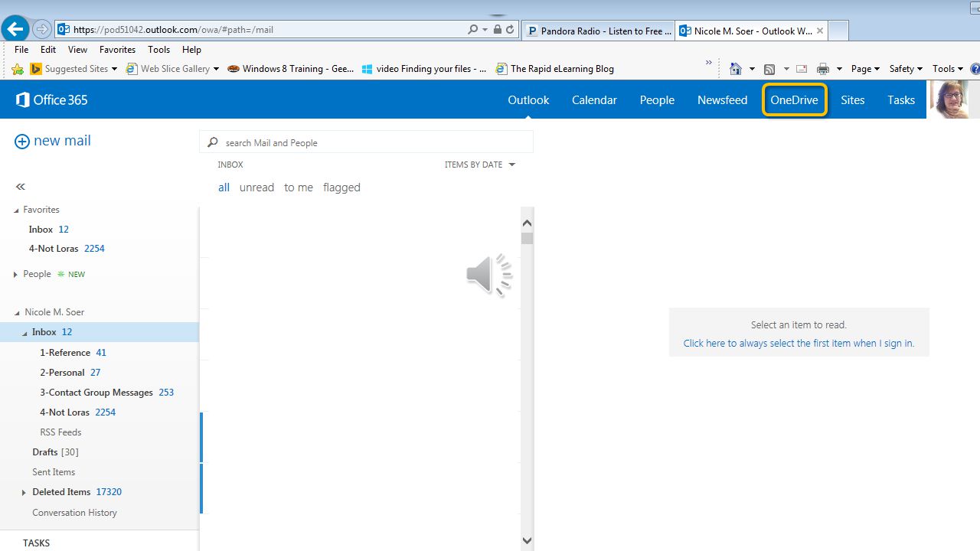Click the speaker audio icon
This screenshot has height=551, width=980.
tap(489, 275)
